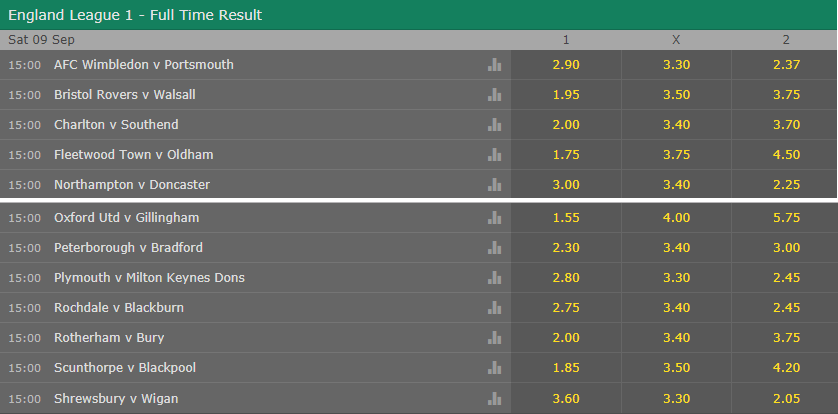Open stats icon for Charlton v Southend

point(494,124)
